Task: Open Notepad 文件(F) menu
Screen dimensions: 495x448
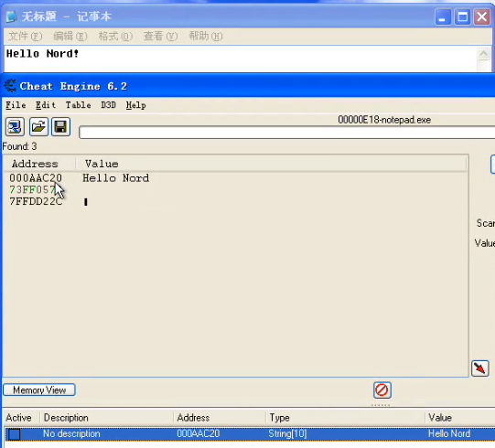Action: click(26, 37)
